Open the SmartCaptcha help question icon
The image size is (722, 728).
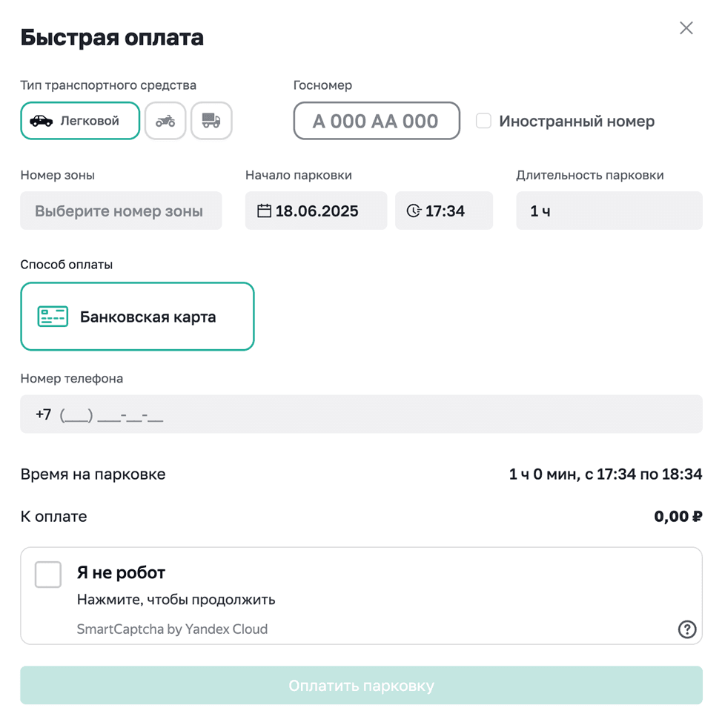[686, 629]
